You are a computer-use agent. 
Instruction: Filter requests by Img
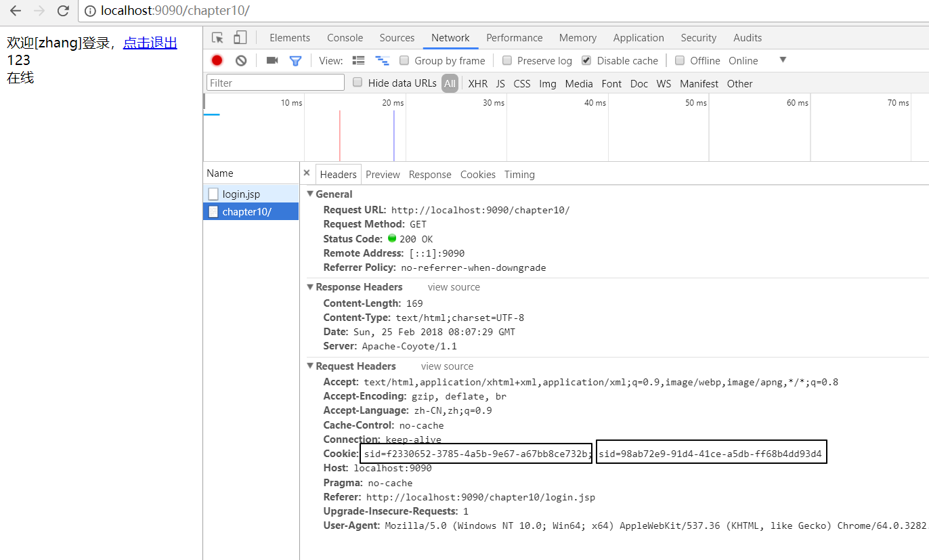(x=548, y=83)
